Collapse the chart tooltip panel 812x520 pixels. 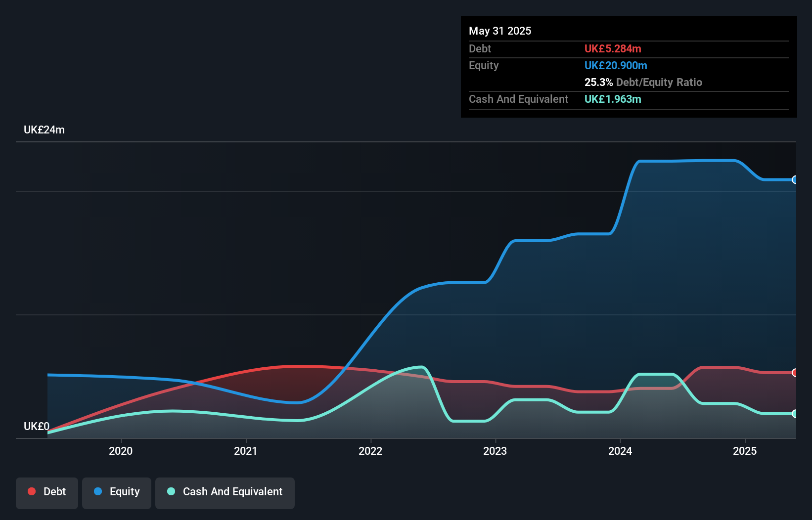629,67
